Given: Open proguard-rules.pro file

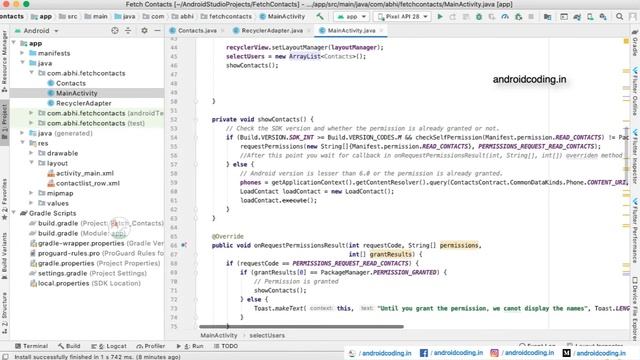Looking at the screenshot, I should tap(96, 253).
